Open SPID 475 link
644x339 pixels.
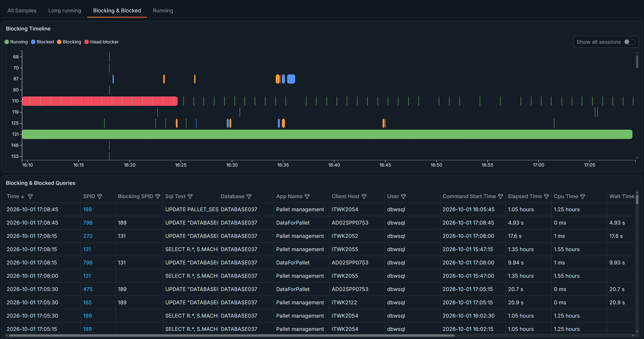tap(88, 289)
